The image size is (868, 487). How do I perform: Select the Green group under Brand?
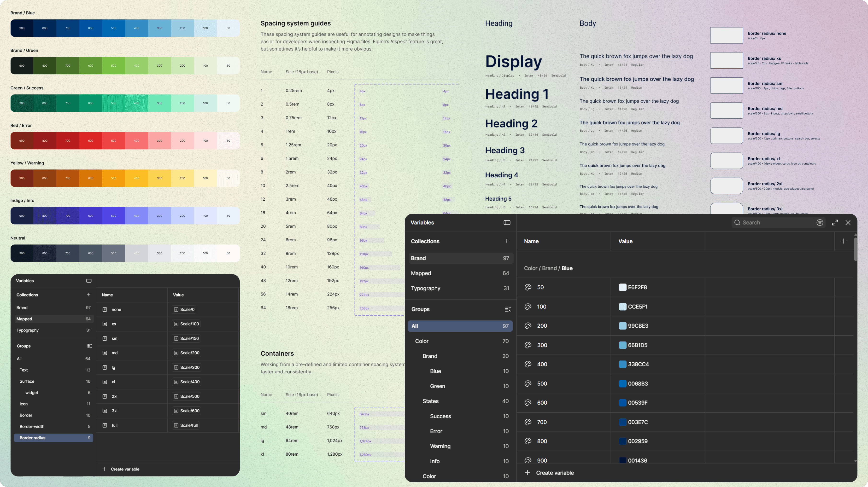pos(437,386)
